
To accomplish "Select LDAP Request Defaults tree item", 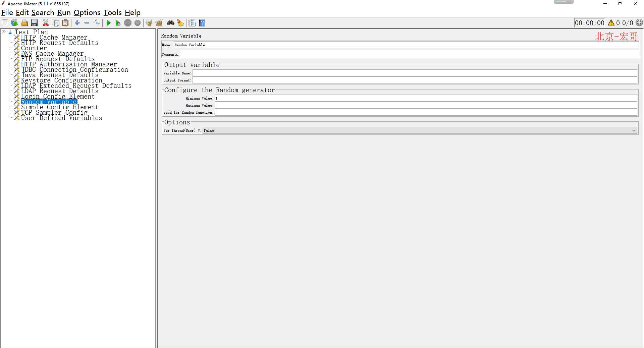I will click(60, 91).
